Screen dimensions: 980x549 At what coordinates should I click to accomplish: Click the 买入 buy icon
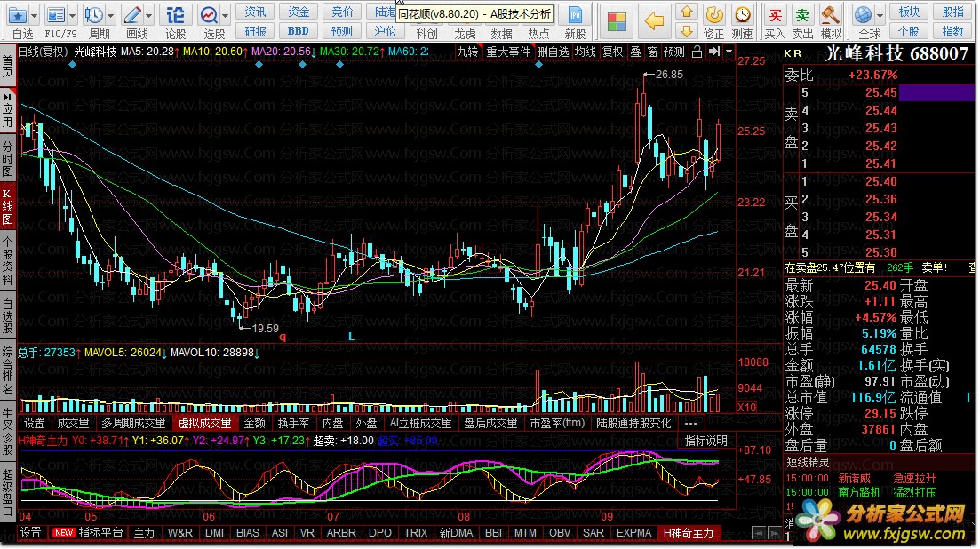(775, 15)
